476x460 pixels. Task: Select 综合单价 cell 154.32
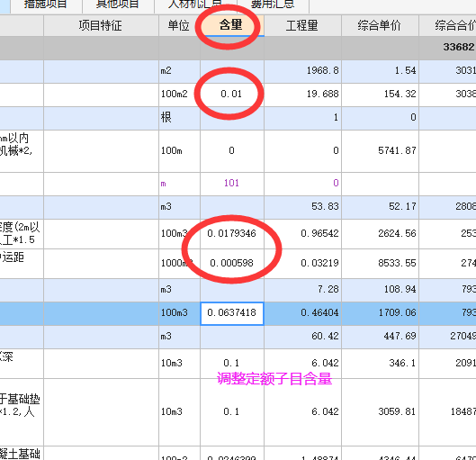pos(380,95)
